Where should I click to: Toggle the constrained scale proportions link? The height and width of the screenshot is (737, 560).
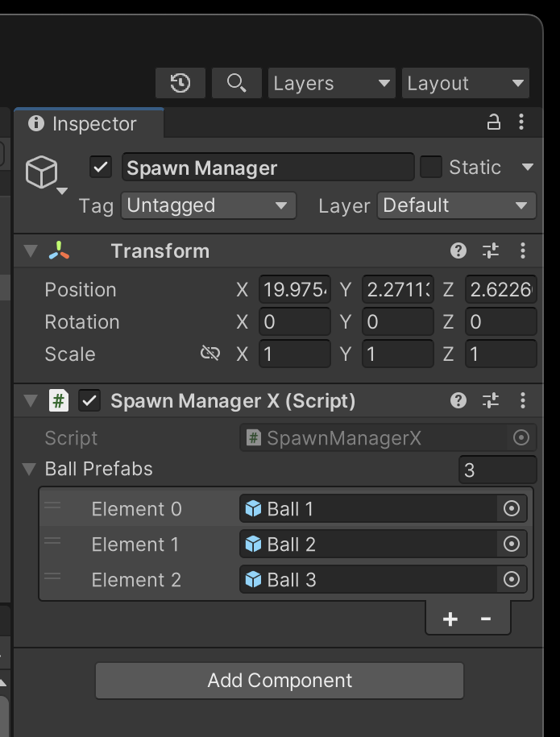[x=209, y=354]
